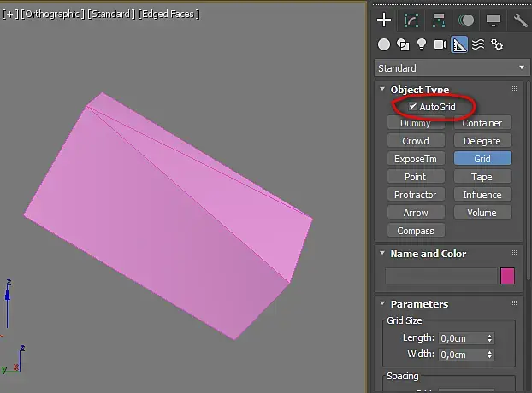Uncheck the AutoGrid checkbox
The height and width of the screenshot is (393, 532).
412,107
